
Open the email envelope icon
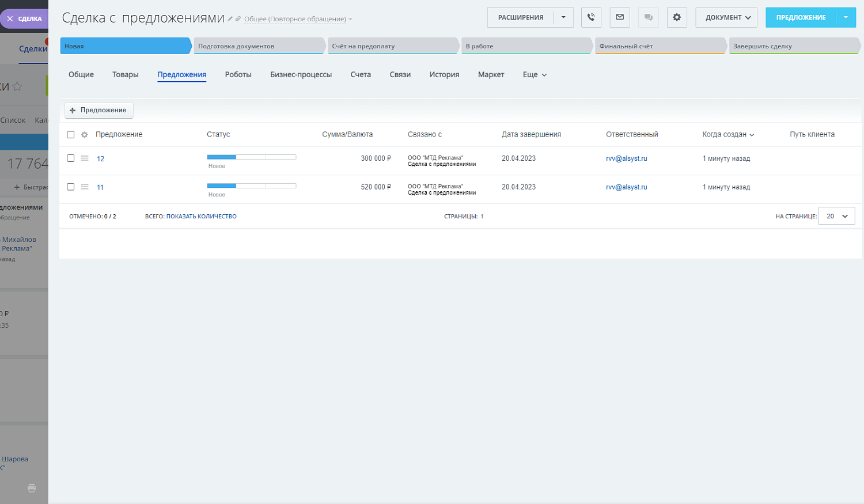click(x=620, y=17)
